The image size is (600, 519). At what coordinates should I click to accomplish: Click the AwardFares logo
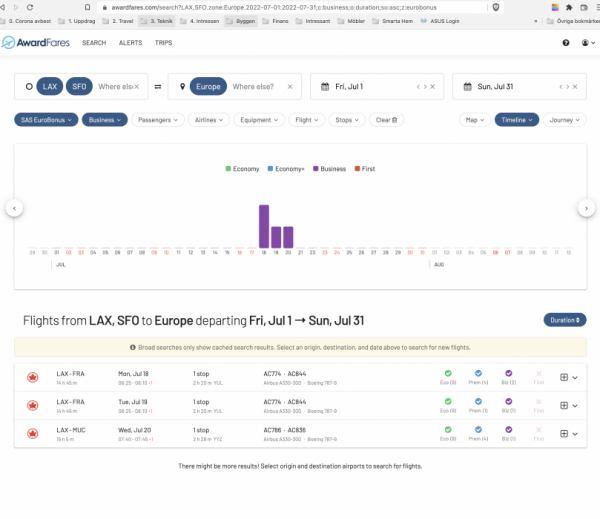(x=36, y=43)
